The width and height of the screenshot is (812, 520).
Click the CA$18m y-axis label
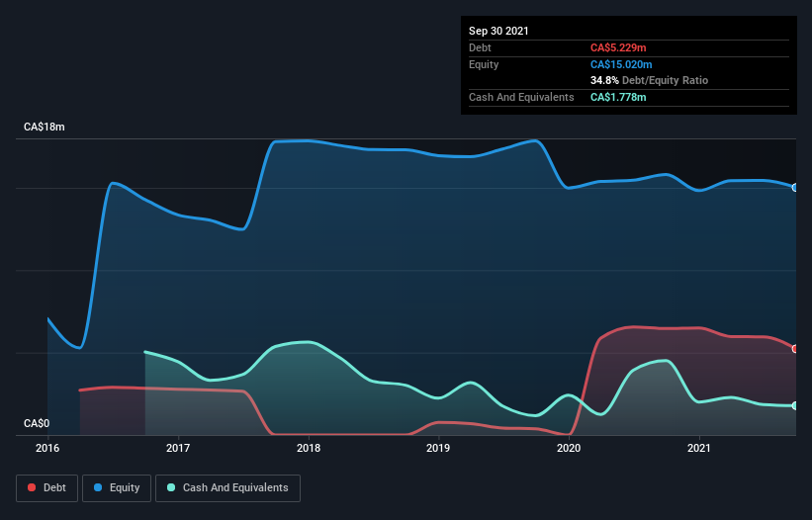(45, 127)
